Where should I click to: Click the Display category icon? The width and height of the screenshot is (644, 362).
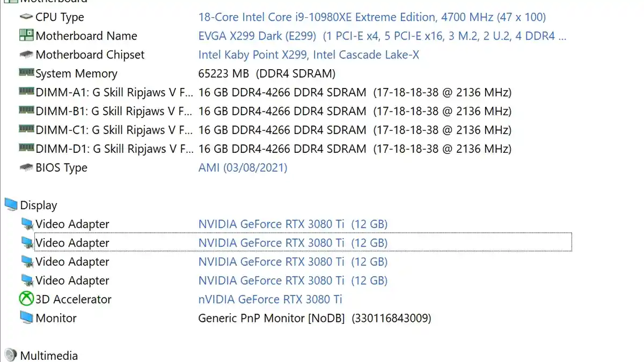[11, 205]
